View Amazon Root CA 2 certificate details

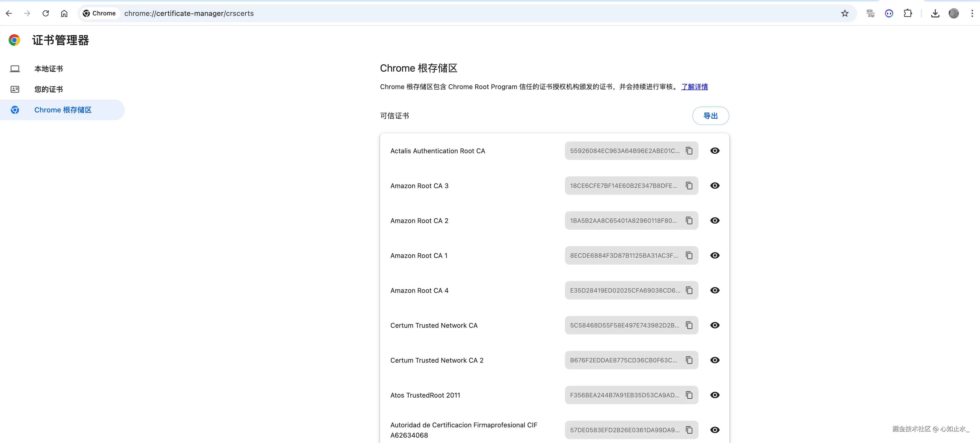point(714,220)
